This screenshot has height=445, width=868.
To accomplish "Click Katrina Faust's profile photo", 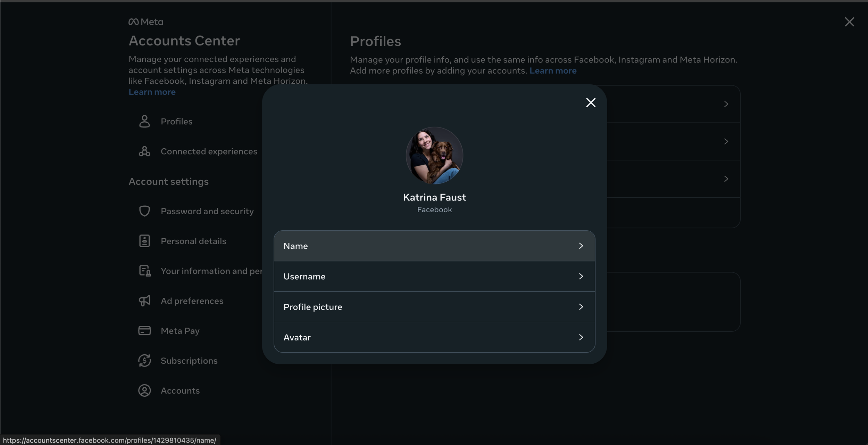I will click(434, 155).
